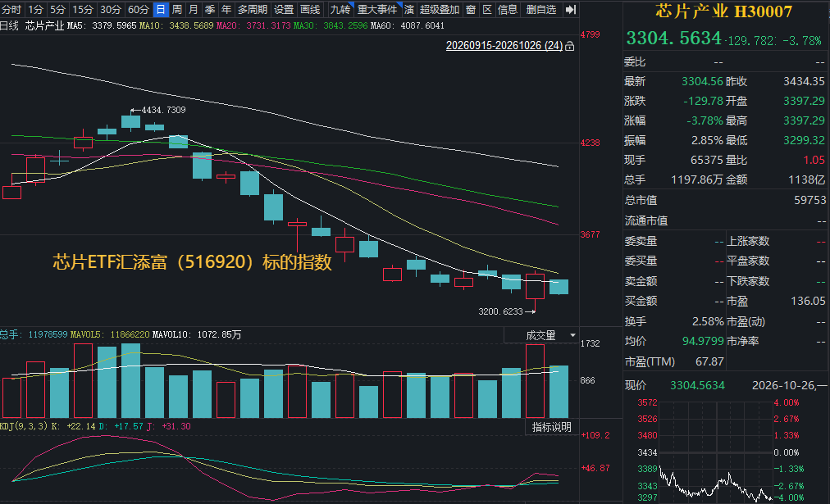This screenshot has width=830, height=504.
Task: Click the 市盈(TTM) value 67.87
Action: pos(709,361)
